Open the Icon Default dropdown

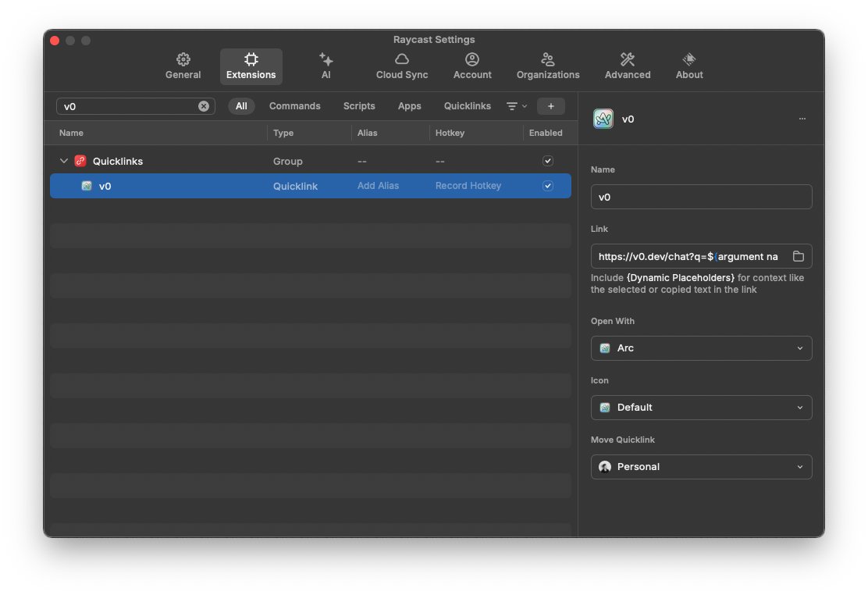[702, 407]
